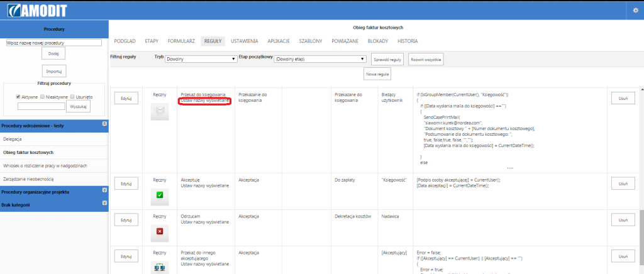Switch to the POWIĄZANE tab
The image size is (644, 274).
pos(345,41)
